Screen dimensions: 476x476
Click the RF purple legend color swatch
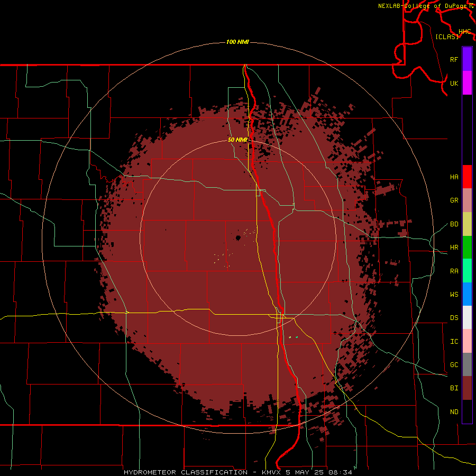click(467, 59)
